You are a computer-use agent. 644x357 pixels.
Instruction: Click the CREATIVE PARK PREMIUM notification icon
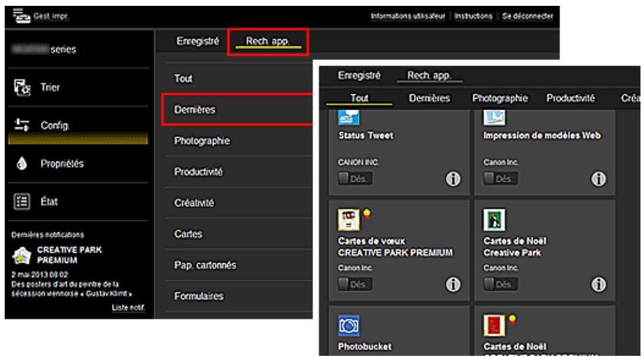22,255
